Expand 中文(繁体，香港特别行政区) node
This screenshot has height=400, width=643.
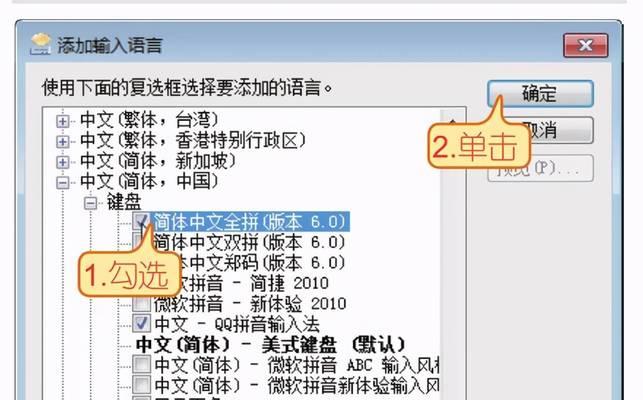tap(63, 142)
